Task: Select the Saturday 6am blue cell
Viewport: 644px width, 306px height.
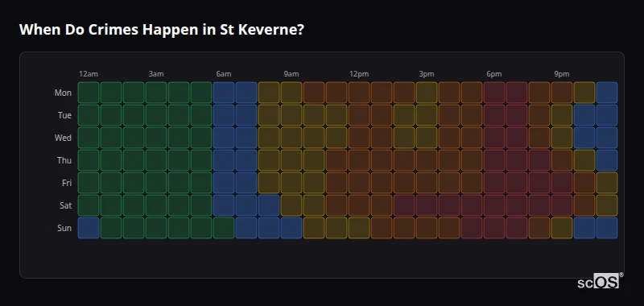Action: point(224,205)
